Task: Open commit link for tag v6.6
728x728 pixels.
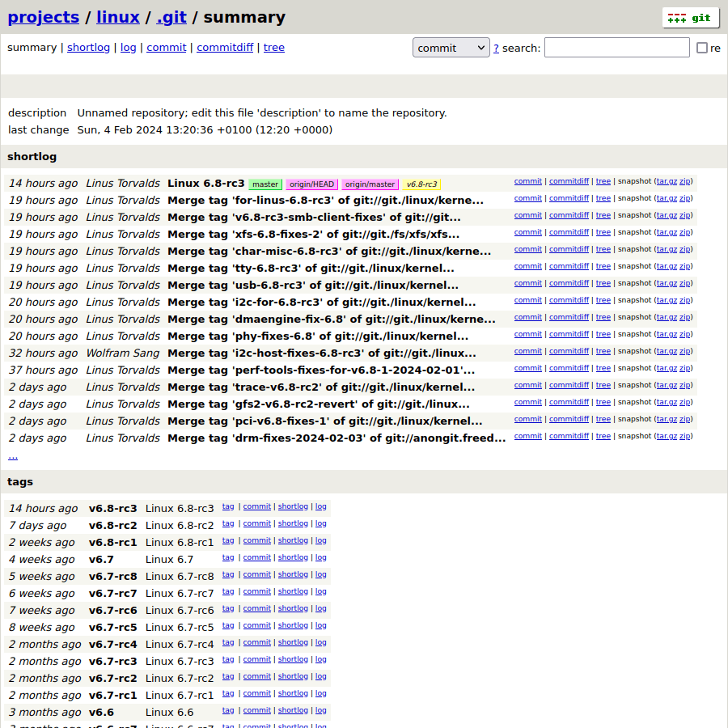Action: (x=256, y=710)
